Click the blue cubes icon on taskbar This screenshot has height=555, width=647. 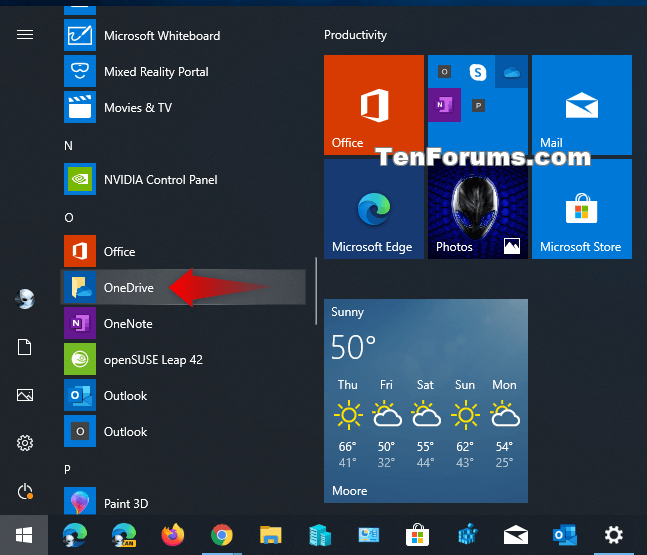click(467, 534)
